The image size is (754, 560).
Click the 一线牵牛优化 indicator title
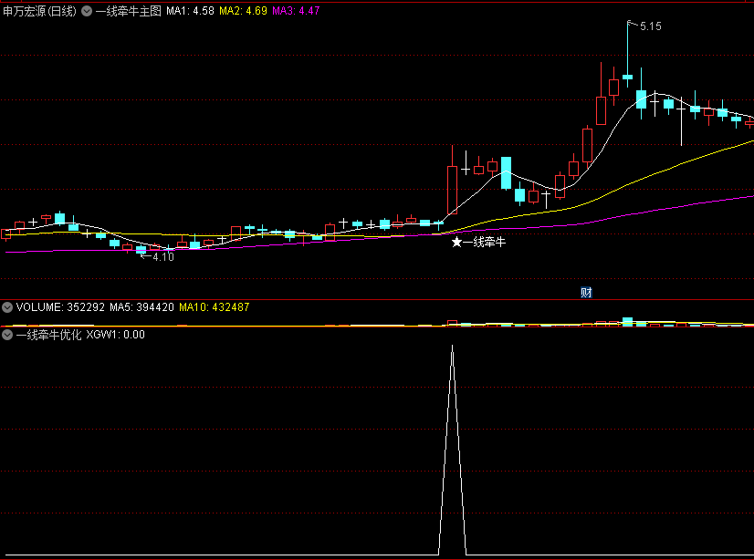click(49, 335)
